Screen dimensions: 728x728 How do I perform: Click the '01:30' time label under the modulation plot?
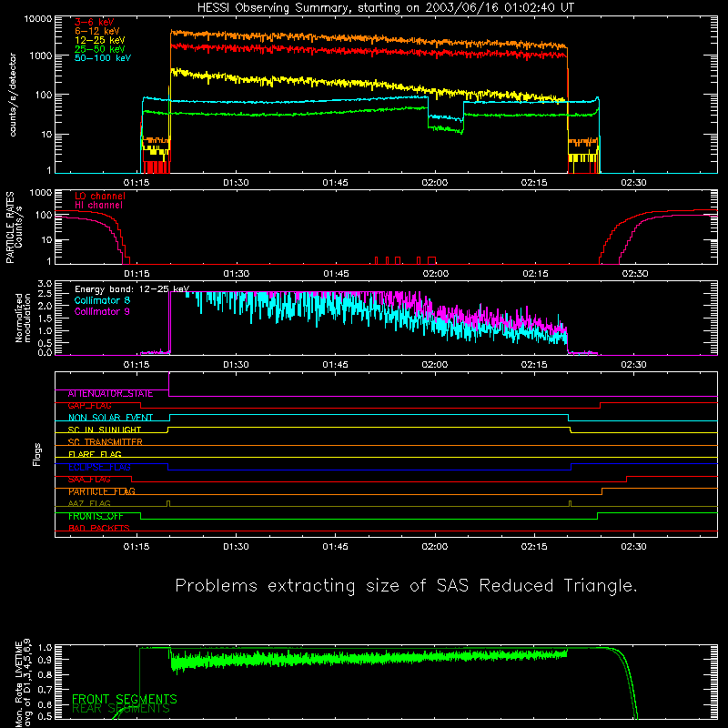[x=236, y=365]
